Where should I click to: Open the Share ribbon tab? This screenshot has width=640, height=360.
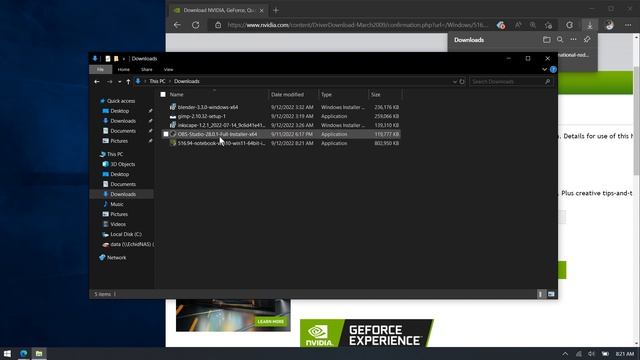(147, 69)
